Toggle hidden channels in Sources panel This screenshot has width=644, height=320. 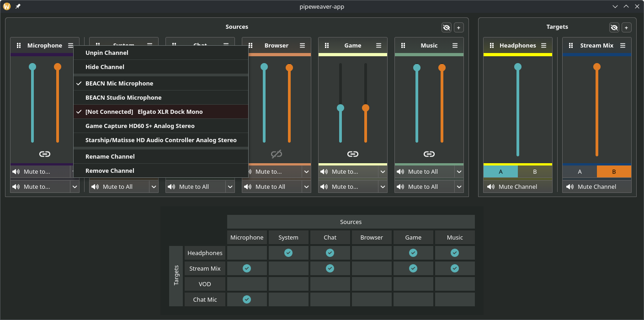coord(447,27)
